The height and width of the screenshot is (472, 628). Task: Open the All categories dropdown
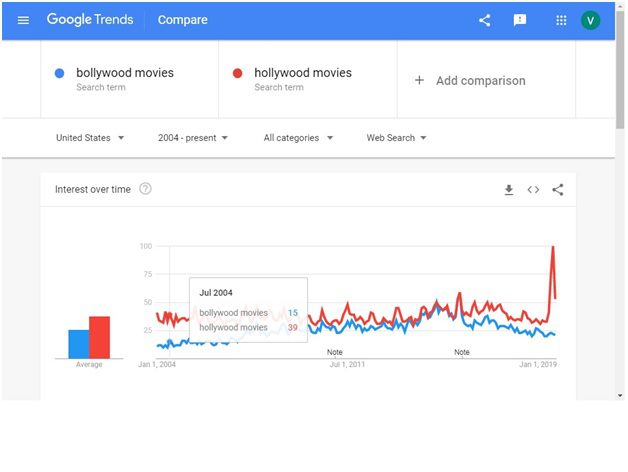click(298, 138)
